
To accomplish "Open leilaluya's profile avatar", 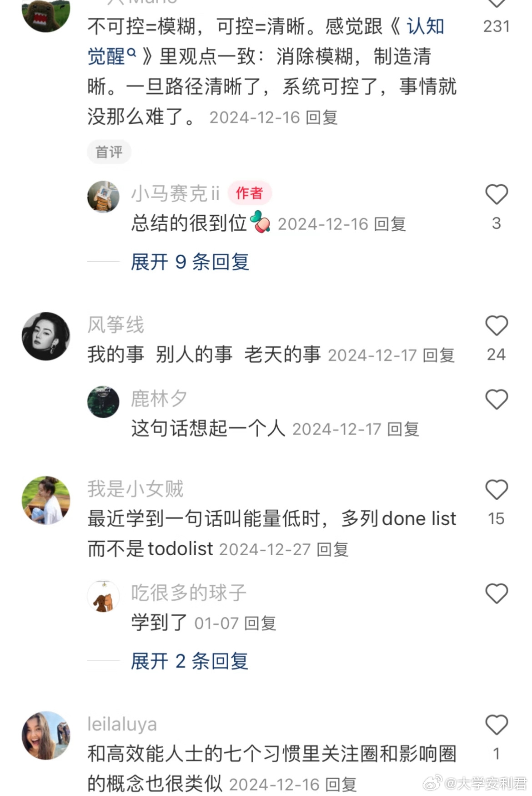I will [46, 735].
